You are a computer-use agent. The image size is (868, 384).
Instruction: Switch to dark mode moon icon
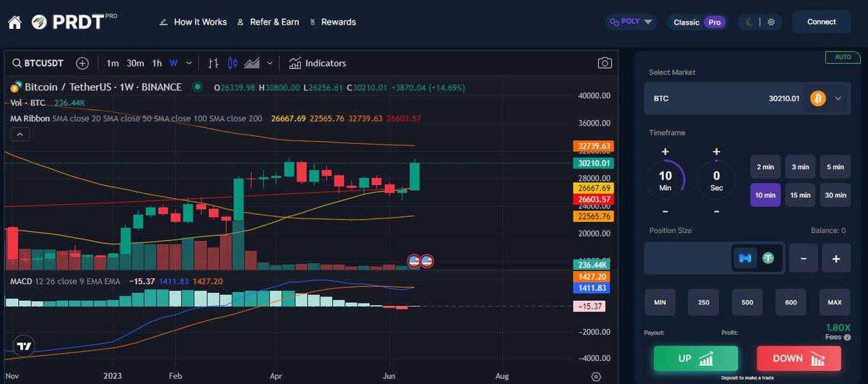click(x=751, y=22)
